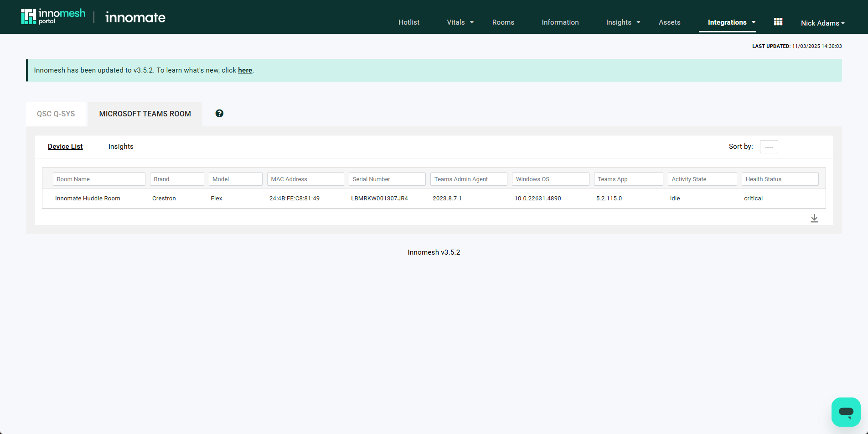This screenshot has width=868, height=434.
Task: Click the Innomesh v3.5.2 footer text
Action: click(434, 252)
